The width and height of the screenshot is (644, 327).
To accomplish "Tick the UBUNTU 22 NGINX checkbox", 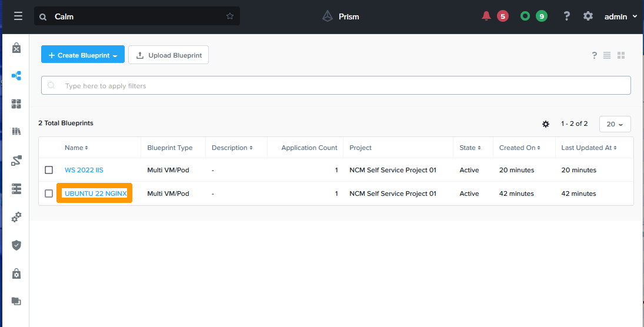I will click(49, 193).
